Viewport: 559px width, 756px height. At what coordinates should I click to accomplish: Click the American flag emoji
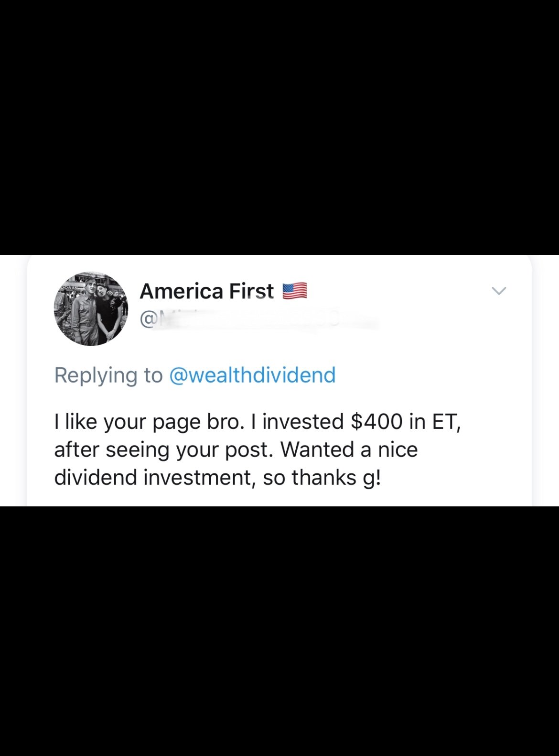click(x=294, y=291)
